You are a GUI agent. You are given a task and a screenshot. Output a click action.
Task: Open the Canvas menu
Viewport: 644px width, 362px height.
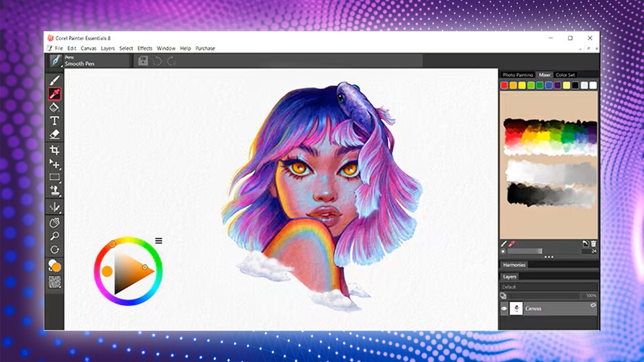[x=89, y=48]
